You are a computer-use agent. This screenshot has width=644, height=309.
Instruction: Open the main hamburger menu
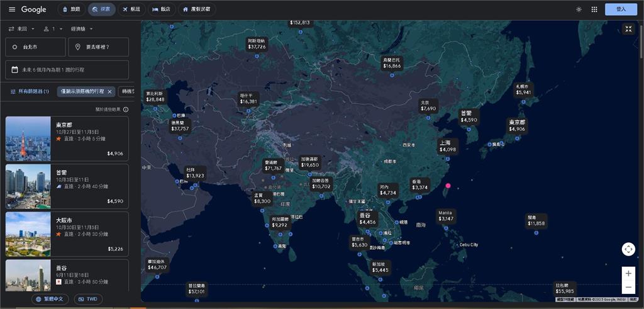(13, 9)
